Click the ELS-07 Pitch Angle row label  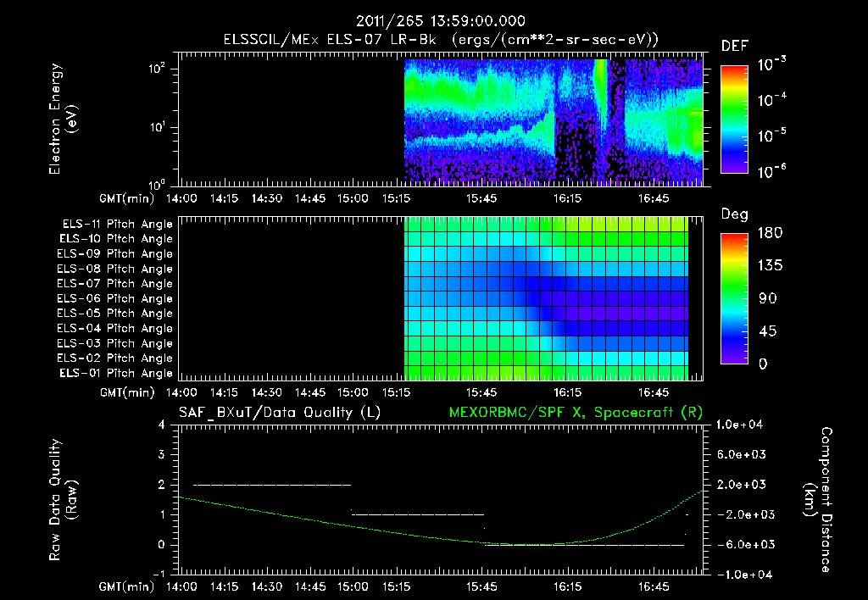(x=114, y=283)
